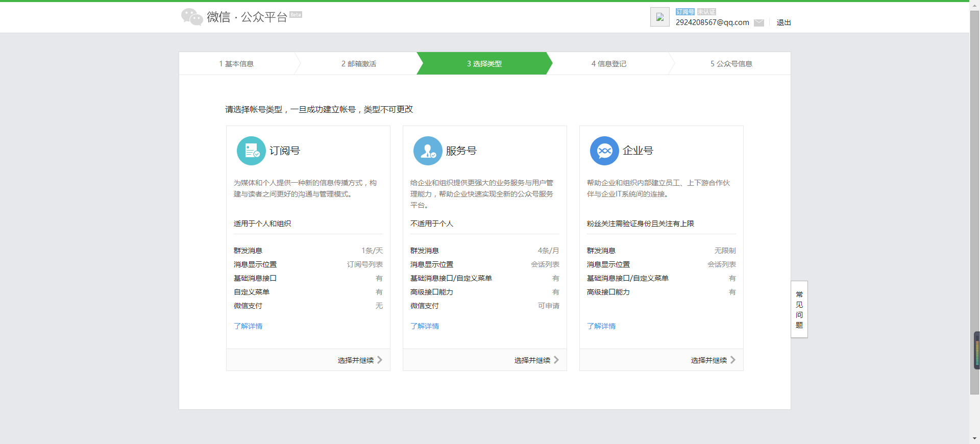
Task: Click the scrollbar down arrow
Action: coord(974,438)
